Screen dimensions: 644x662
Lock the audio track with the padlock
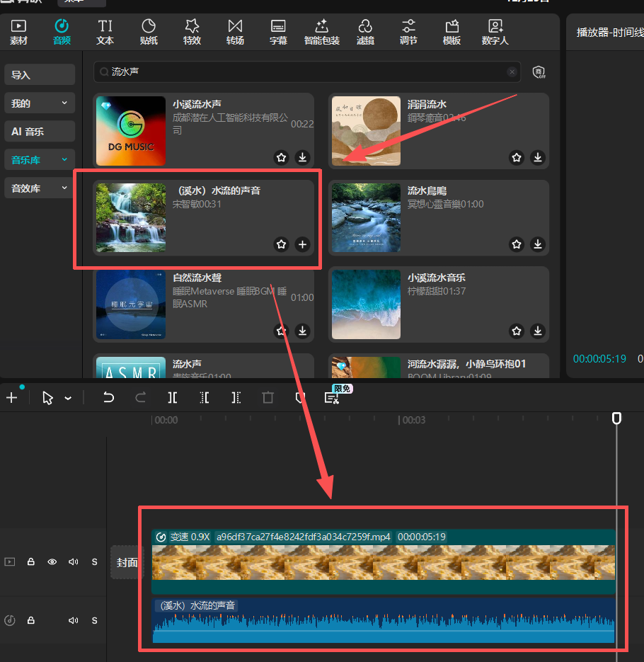(30, 620)
